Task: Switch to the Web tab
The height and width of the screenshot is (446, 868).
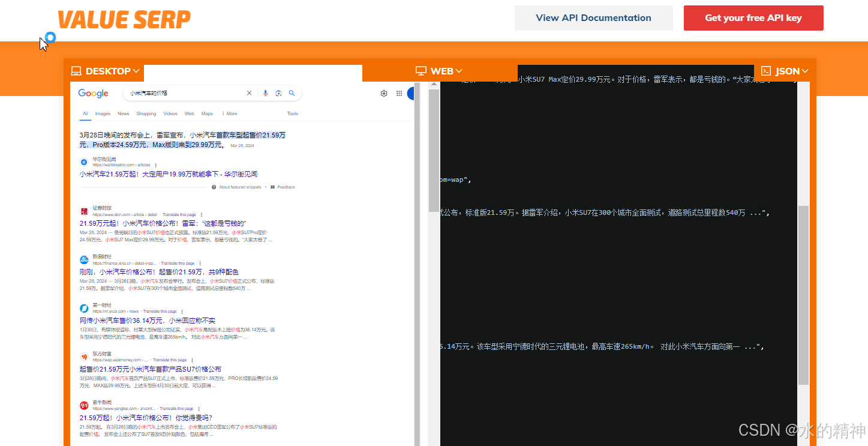Action: click(189, 113)
